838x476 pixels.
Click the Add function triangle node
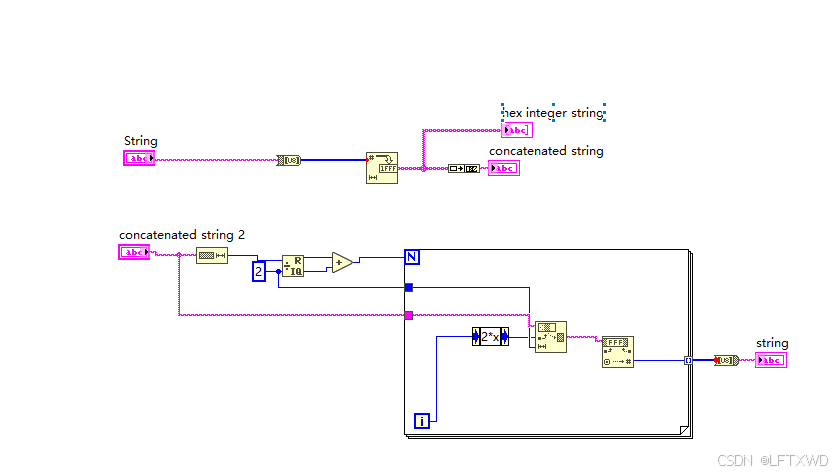[x=342, y=263]
